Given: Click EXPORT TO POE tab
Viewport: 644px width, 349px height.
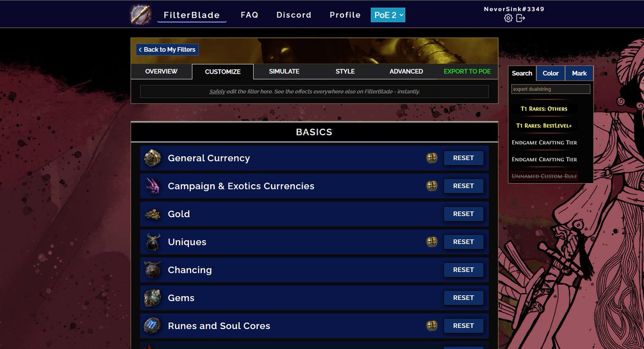Looking at the screenshot, I should pos(467,71).
